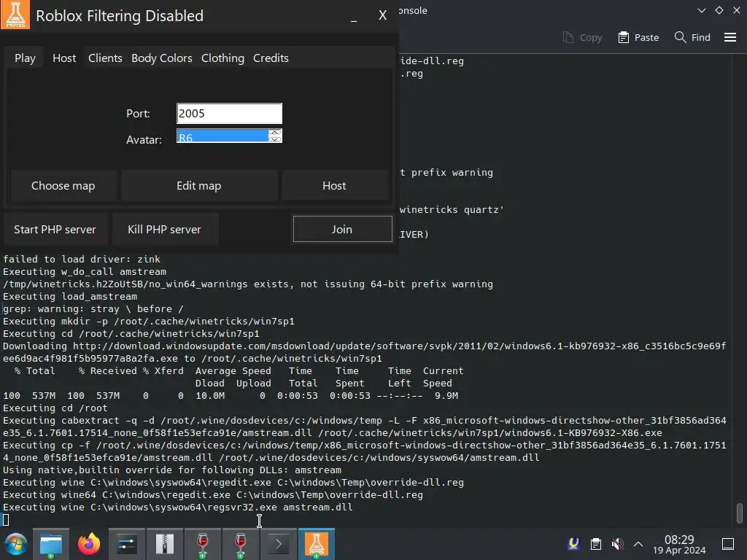The width and height of the screenshot is (747, 560).
Task: Focus the Port input field
Action: (229, 113)
